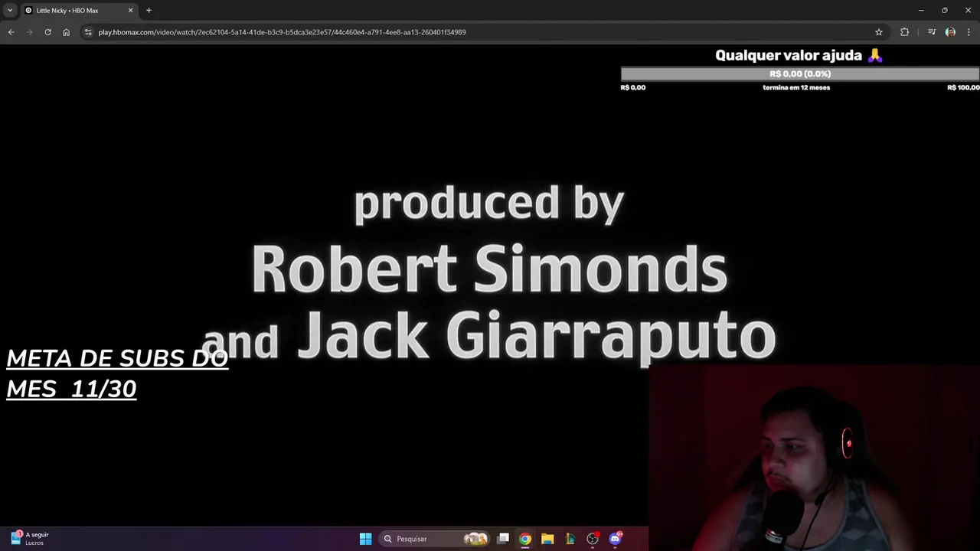
Task: Expand the tab search dropdown
Action: click(10, 11)
